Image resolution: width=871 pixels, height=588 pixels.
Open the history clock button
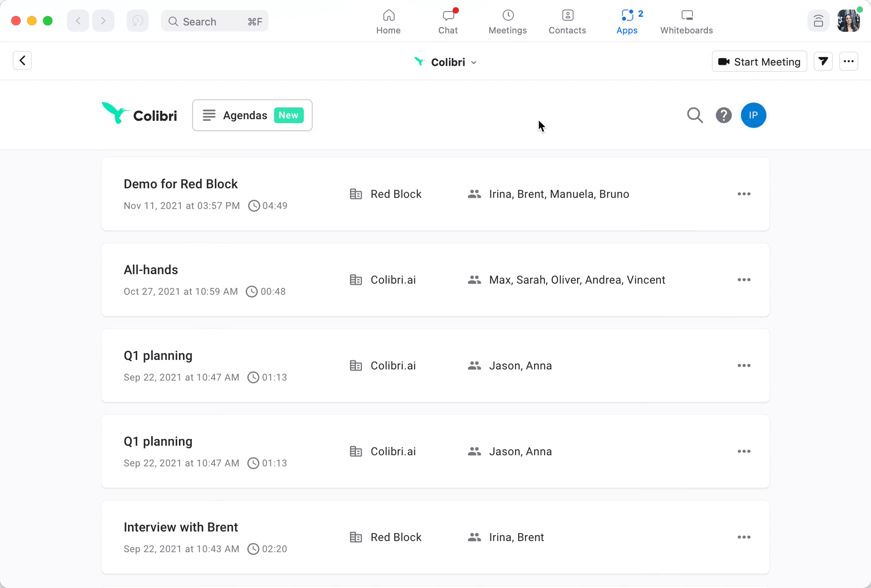tap(137, 21)
